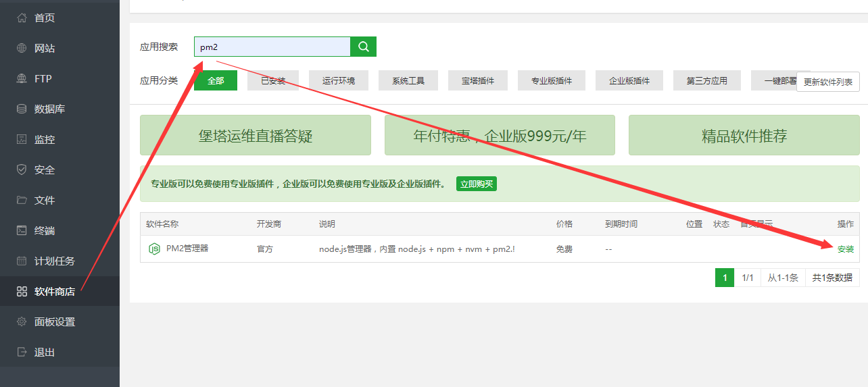Screen dimensions: 868x387
Task: Select the 已安装 category filter
Action: pos(273,80)
